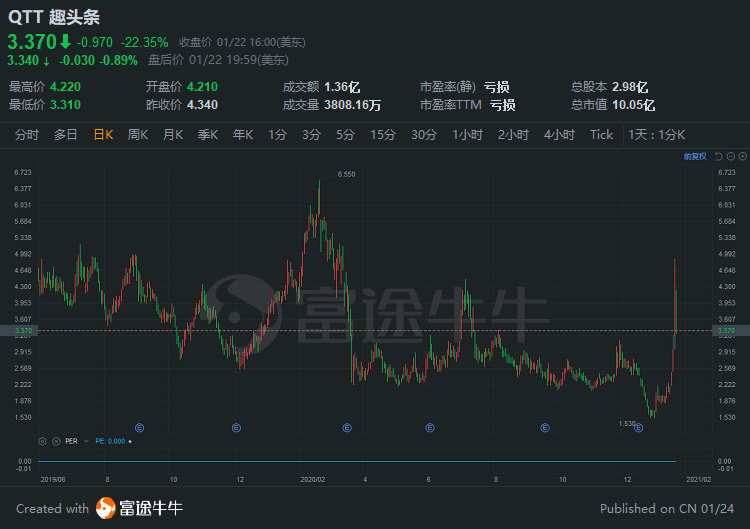The width and height of the screenshot is (750, 529).
Task: Click the earnings E marker beside 1.530 low
Action: [x=639, y=428]
